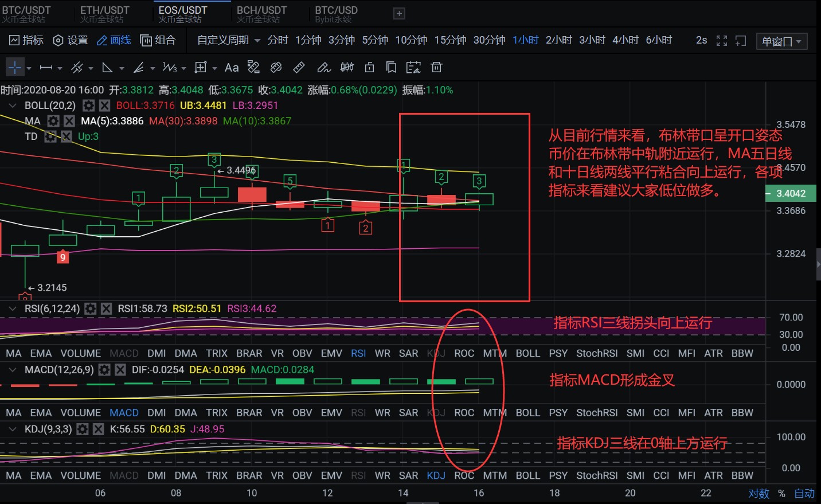Select the fan lines drawing tool

pos(138,68)
